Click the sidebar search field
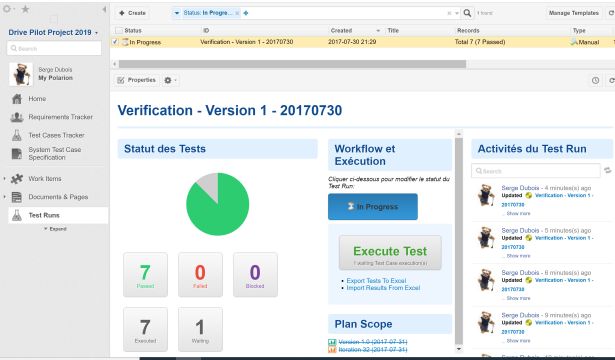 [x=54, y=49]
